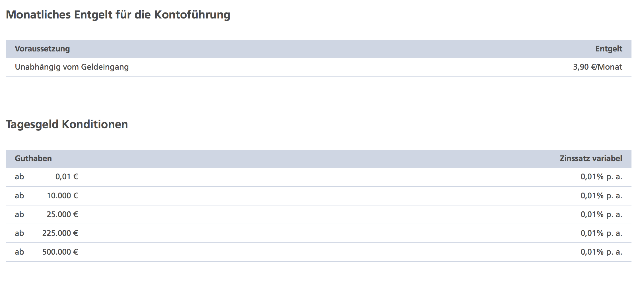The width and height of the screenshot is (644, 287).
Task: Click the interest rate for 0,01 € balance
Action: click(601, 177)
